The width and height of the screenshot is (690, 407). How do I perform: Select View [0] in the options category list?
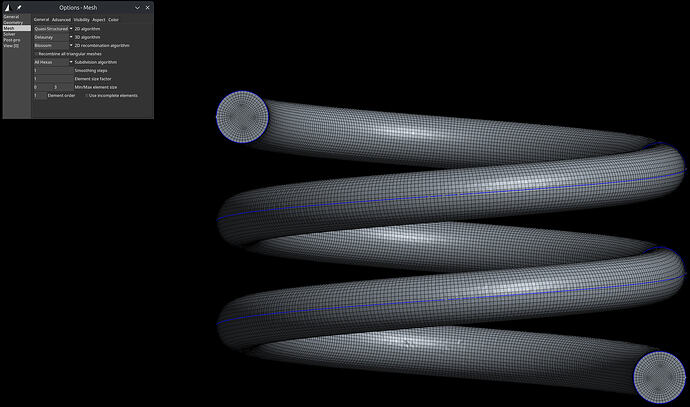click(17, 45)
